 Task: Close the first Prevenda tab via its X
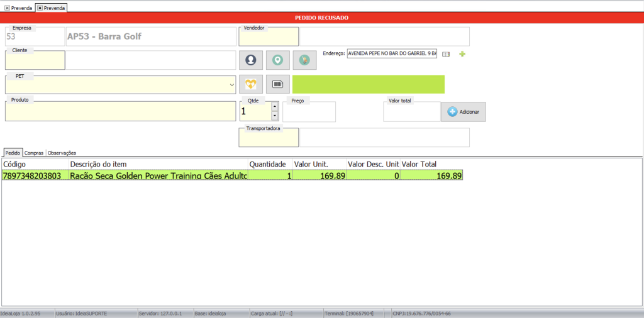[x=6, y=8]
